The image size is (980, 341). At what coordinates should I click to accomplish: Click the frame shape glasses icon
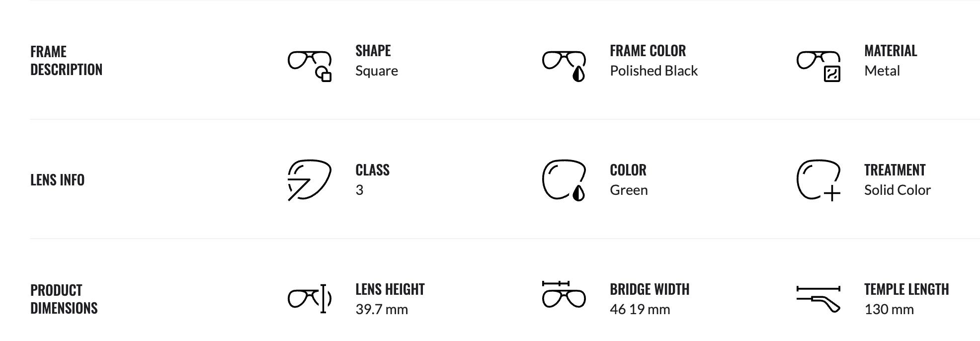(x=310, y=66)
